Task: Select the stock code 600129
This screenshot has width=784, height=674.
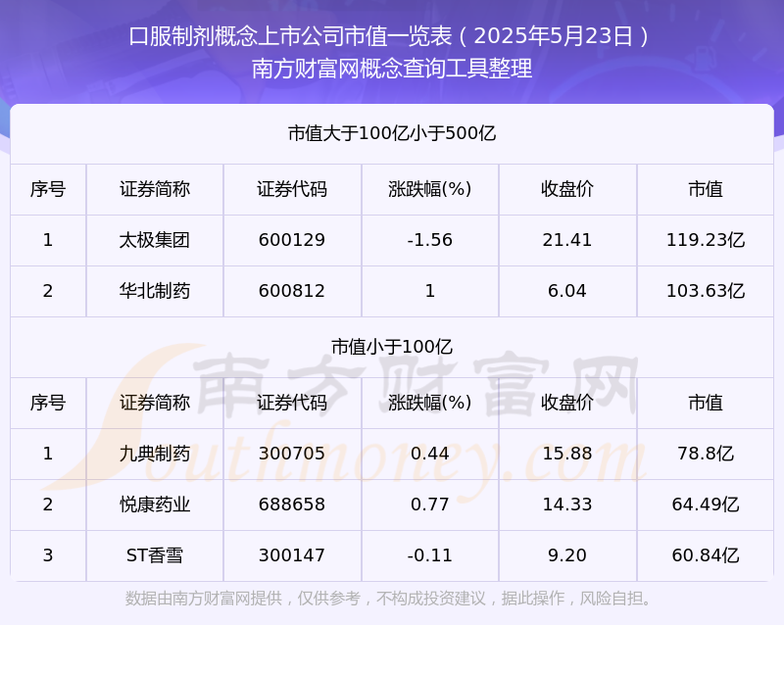Action: tap(292, 240)
